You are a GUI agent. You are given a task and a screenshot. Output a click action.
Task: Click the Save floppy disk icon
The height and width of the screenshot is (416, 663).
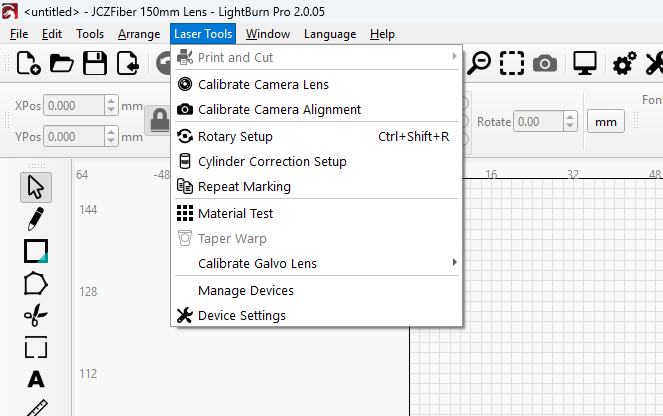95,64
